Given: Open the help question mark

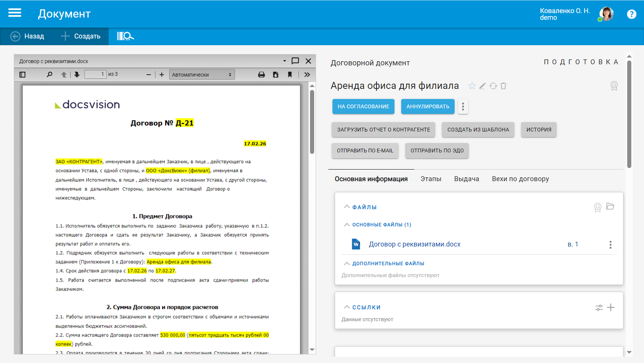Looking at the screenshot, I should 631,14.
